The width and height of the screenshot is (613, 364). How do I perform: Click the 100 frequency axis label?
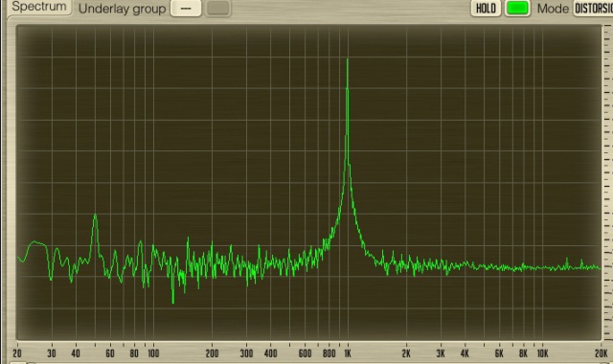coord(153,353)
